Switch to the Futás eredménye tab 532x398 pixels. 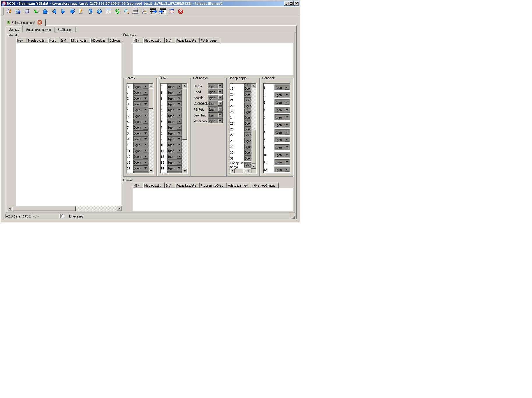point(38,30)
